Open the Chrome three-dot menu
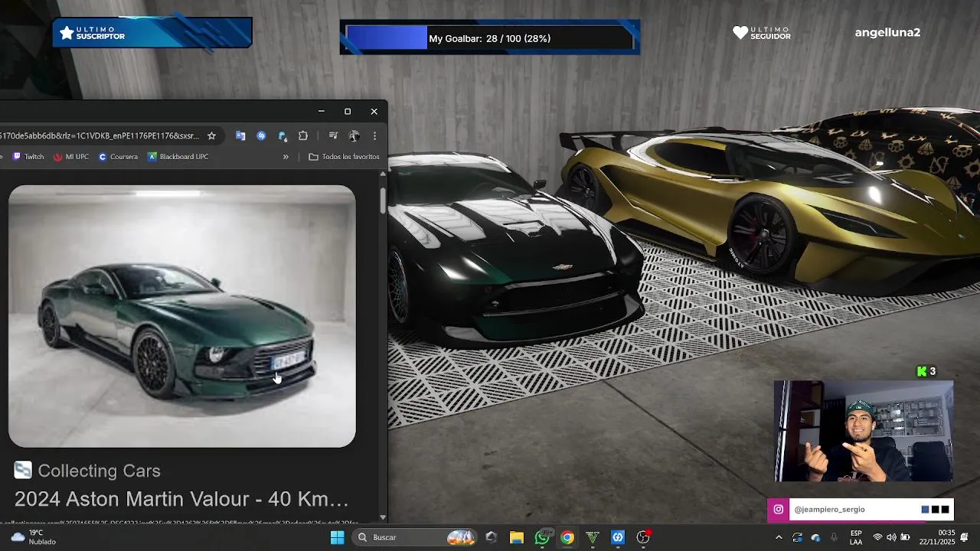Screen dimensions: 980x551 point(374,136)
